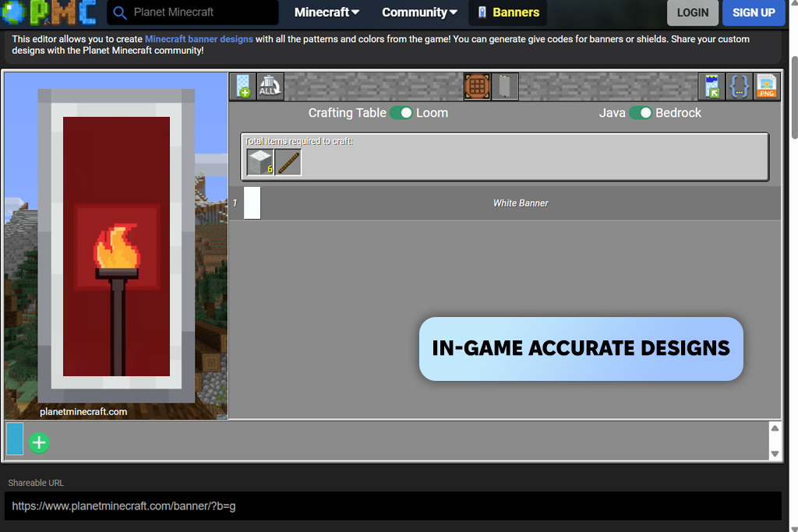Click the Loom label text
This screenshot has width=798, height=532.
[432, 113]
